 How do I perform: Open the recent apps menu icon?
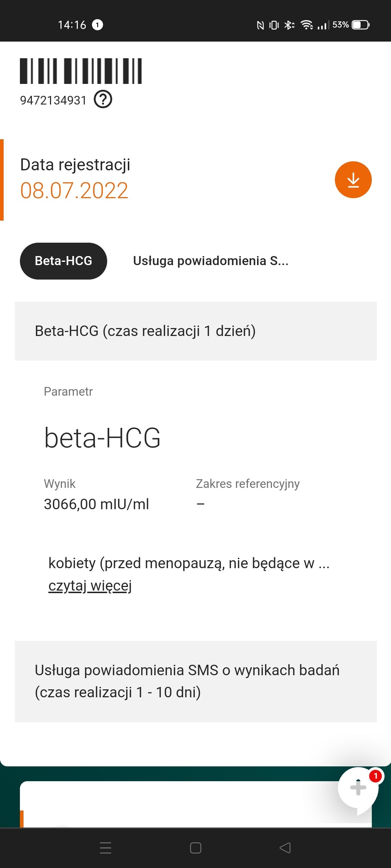pyautogui.click(x=105, y=848)
